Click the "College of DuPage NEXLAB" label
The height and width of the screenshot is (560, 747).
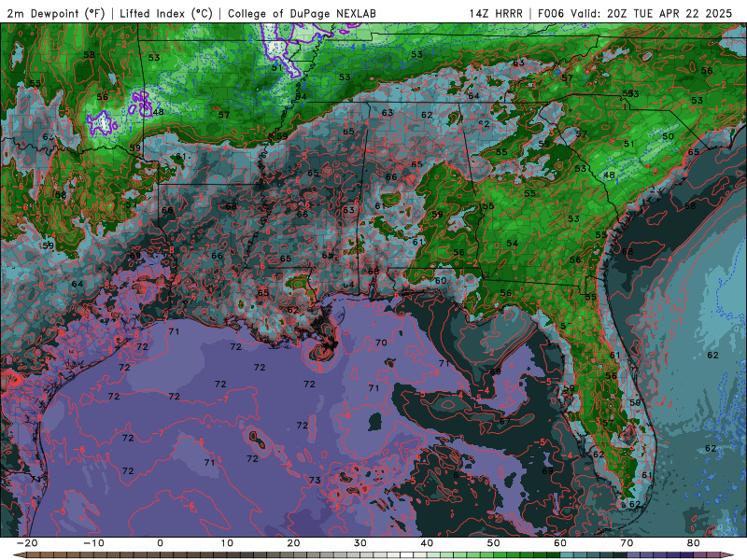(302, 13)
